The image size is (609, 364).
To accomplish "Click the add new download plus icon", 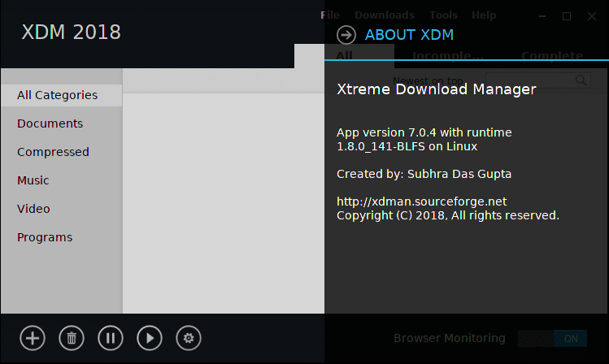I will click(x=33, y=338).
